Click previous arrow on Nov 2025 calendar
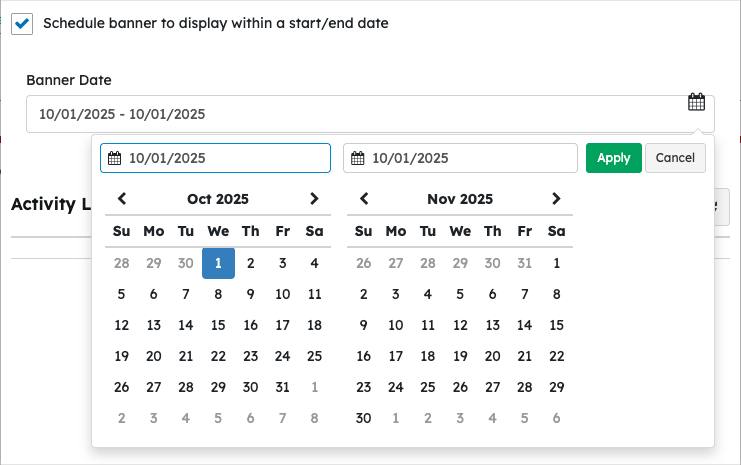 click(x=364, y=199)
